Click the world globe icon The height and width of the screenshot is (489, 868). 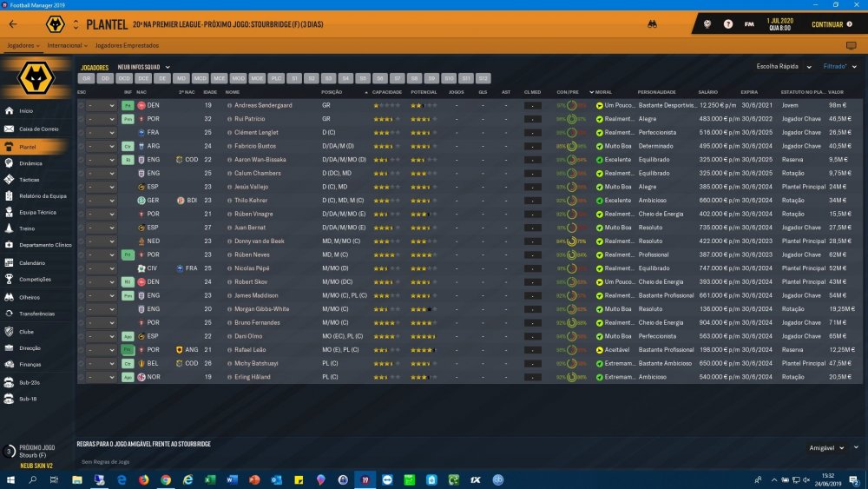click(707, 24)
